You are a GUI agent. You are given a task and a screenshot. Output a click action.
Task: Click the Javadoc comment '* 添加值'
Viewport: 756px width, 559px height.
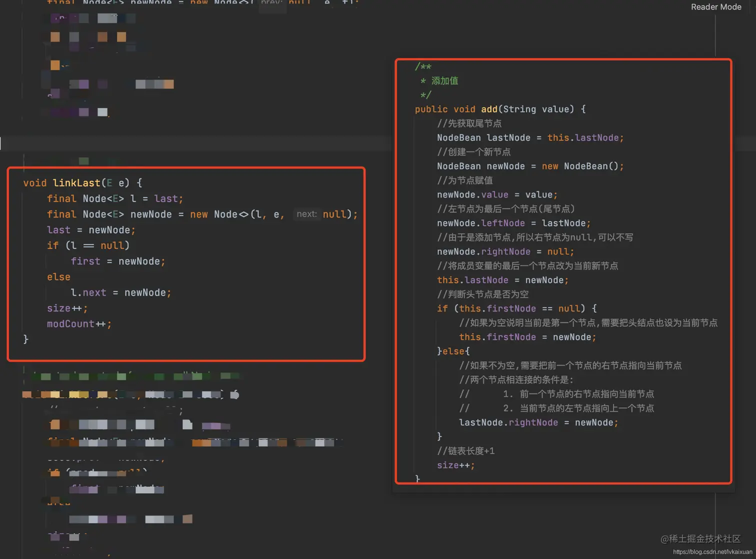[x=439, y=80]
